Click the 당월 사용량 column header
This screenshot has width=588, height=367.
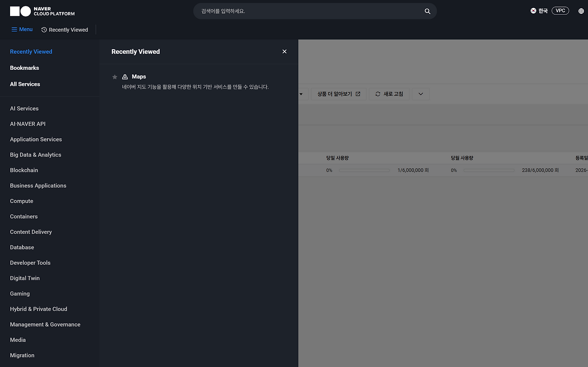(x=462, y=158)
